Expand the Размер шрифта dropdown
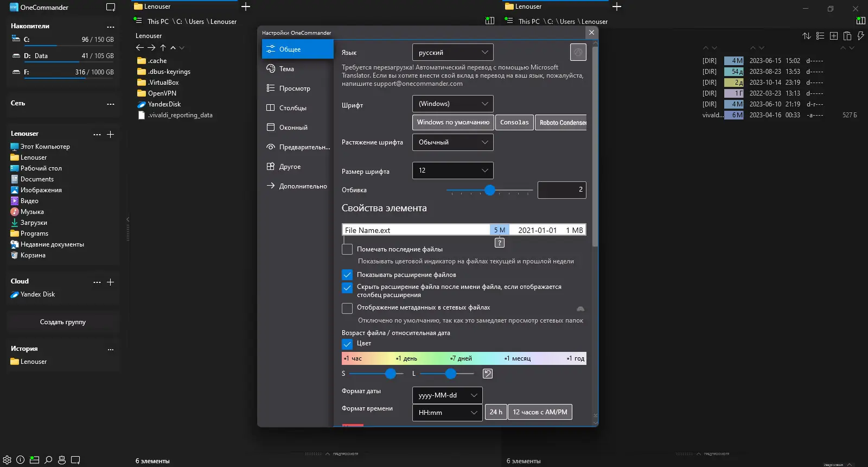The image size is (868, 467). pos(452,170)
